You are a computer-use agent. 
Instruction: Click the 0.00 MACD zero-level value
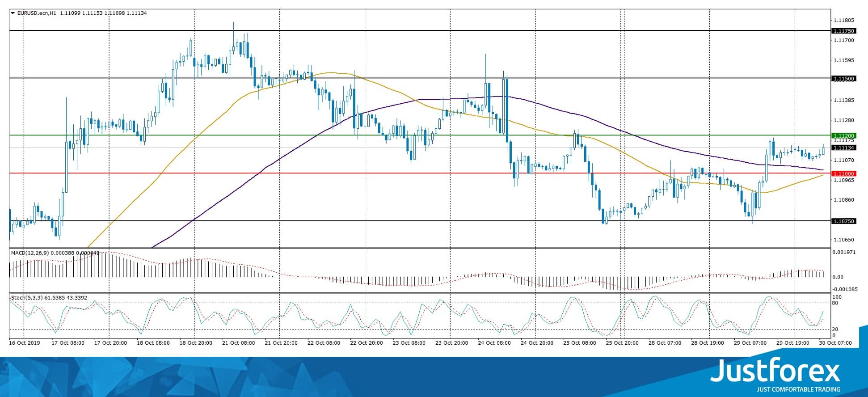pos(838,277)
